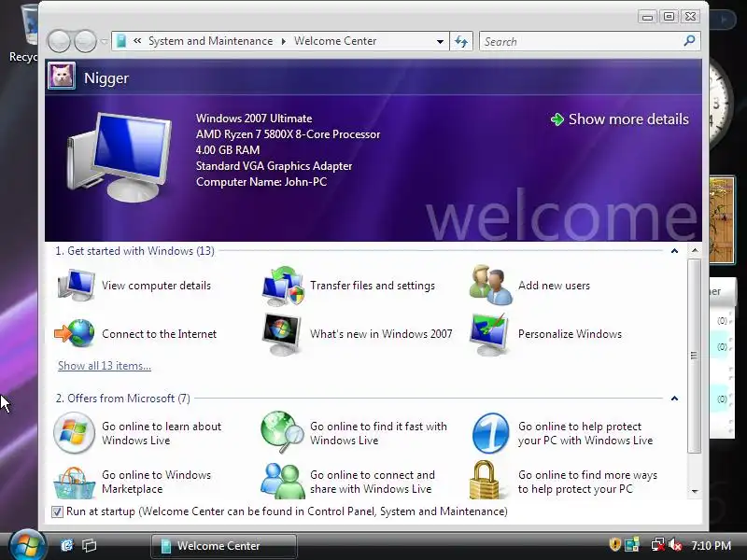
Task: Select help protect your PC with Windows Live
Action: 563,433
